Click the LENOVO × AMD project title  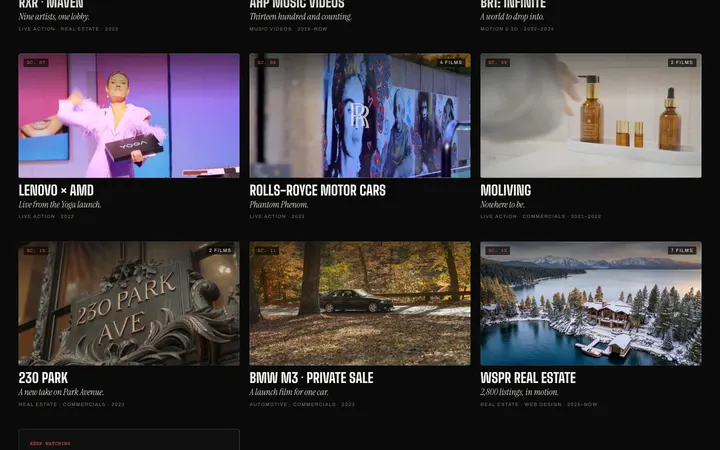tap(56, 190)
